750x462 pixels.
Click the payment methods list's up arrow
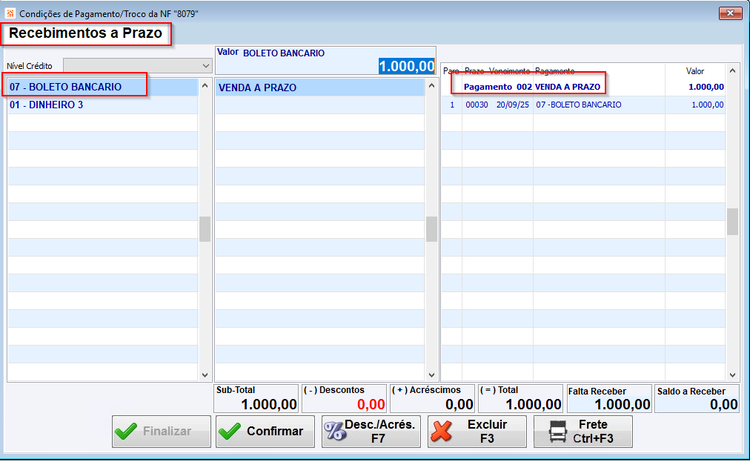pyautogui.click(x=205, y=86)
